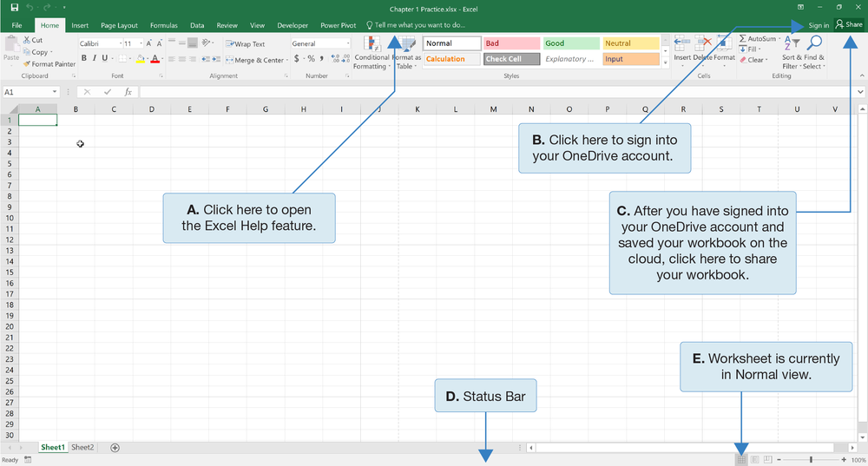Screen dimensions: 868x466
Task: Toggle Wrap Text on selected cell
Action: (x=246, y=44)
